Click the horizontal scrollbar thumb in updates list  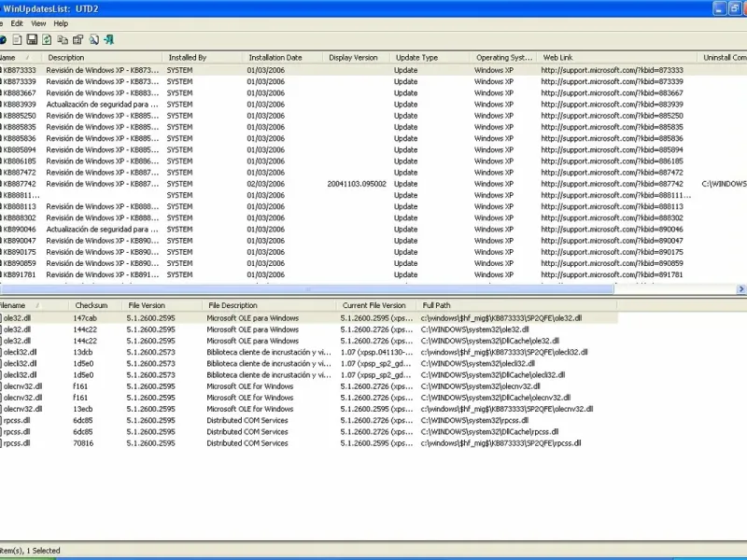click(x=307, y=289)
